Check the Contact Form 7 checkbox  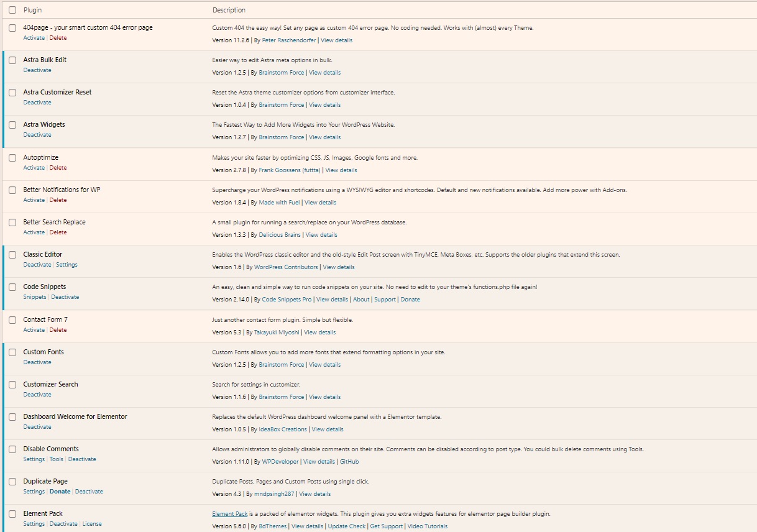pos(12,320)
